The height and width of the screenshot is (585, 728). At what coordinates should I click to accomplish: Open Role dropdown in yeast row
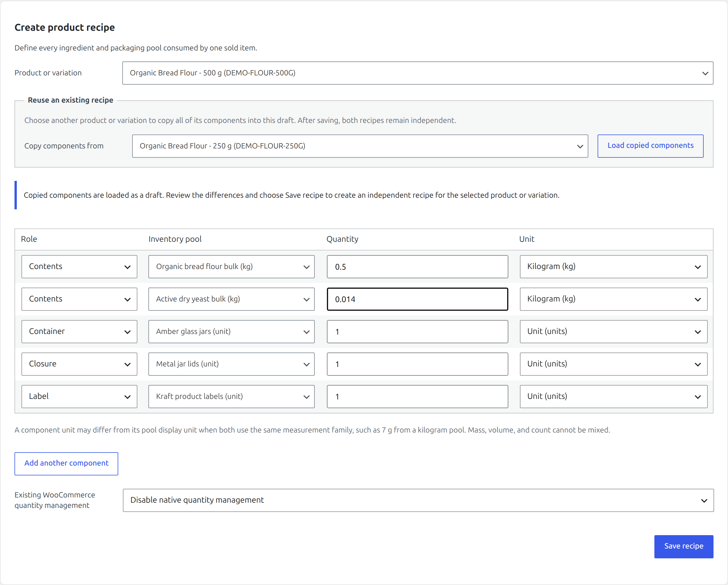click(79, 299)
